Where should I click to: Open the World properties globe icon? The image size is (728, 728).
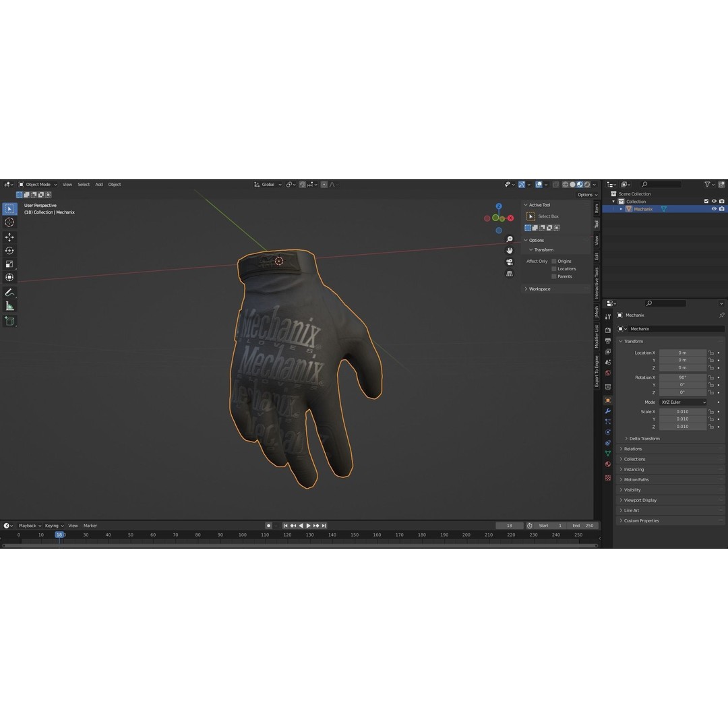[608, 373]
